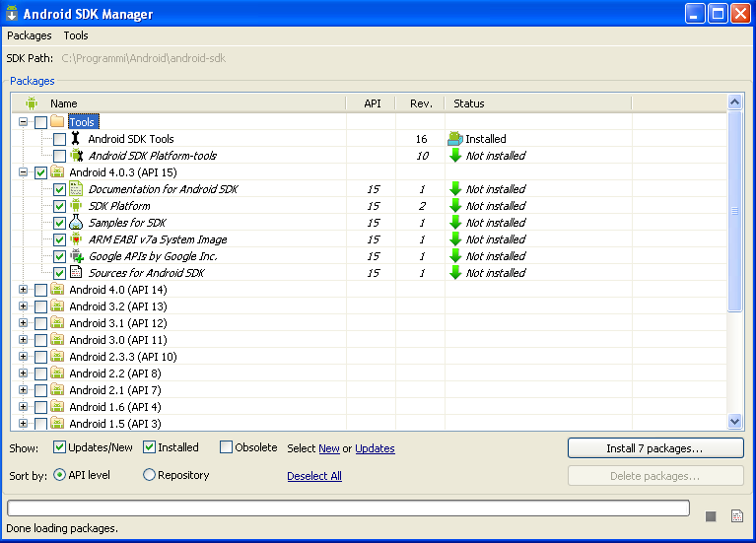The width and height of the screenshot is (756, 543).
Task: Click the Sources for Android SDK icon
Action: pyautogui.click(x=76, y=272)
